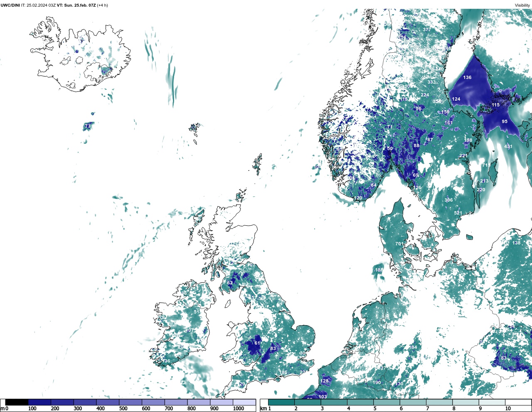This screenshot has width=532, height=412.
Task: Click the 'UWC/DINI' model label
Action: [10, 5]
